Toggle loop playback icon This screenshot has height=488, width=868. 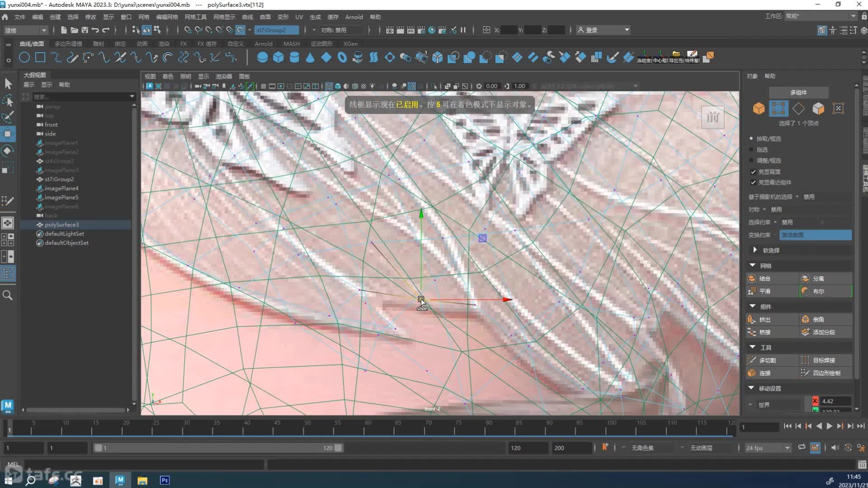click(802, 447)
